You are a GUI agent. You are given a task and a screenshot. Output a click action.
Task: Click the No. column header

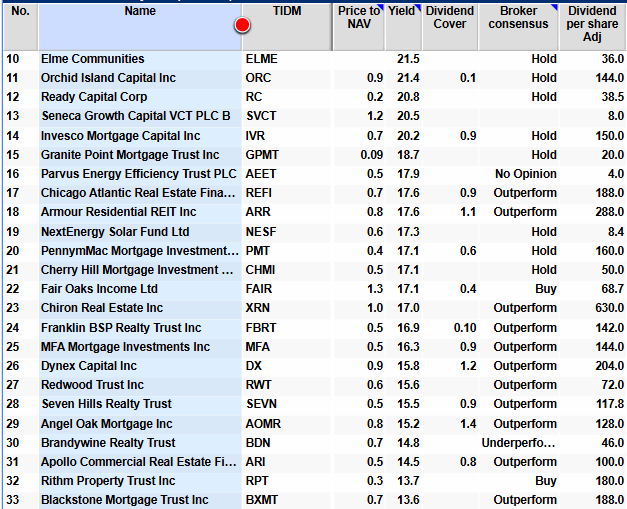click(20, 26)
